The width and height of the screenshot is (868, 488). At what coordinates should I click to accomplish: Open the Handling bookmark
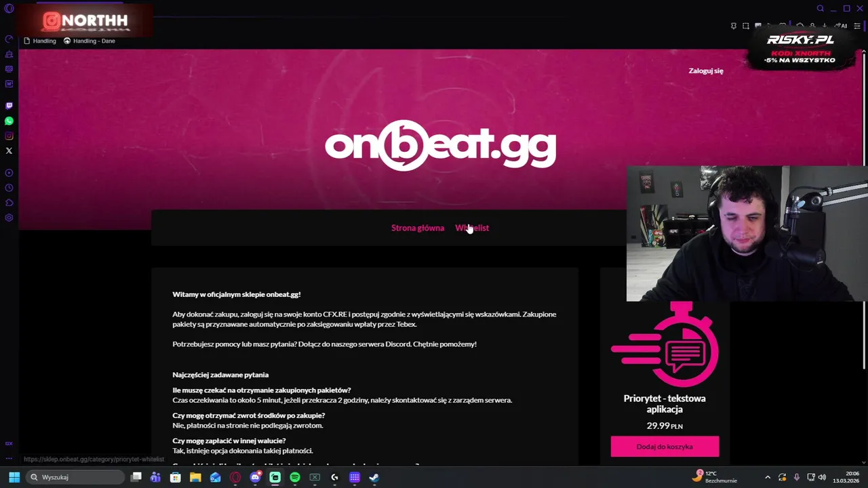click(x=40, y=41)
